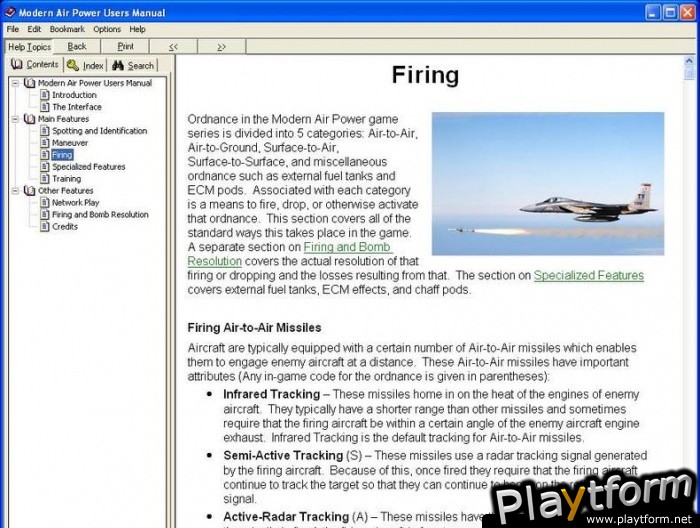Follow the Specialized Features hyperlink in the text

(588, 275)
